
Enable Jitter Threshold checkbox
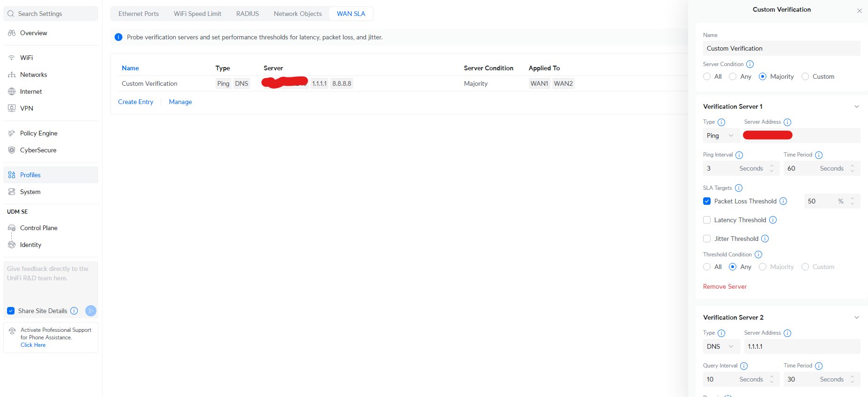[707, 239]
